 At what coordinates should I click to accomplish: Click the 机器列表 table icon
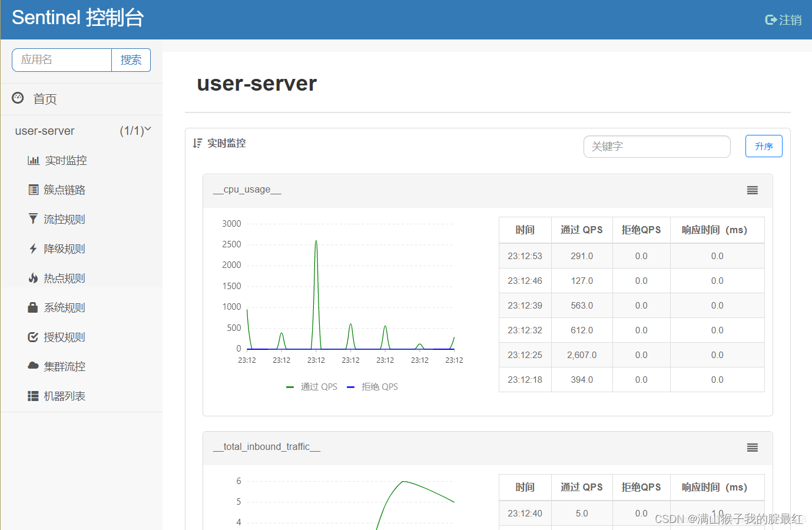[33, 396]
